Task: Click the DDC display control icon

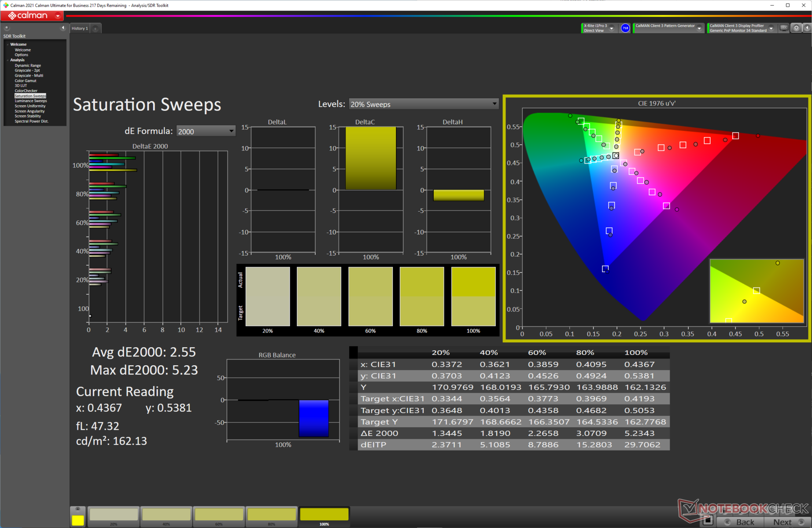Action: pos(784,28)
